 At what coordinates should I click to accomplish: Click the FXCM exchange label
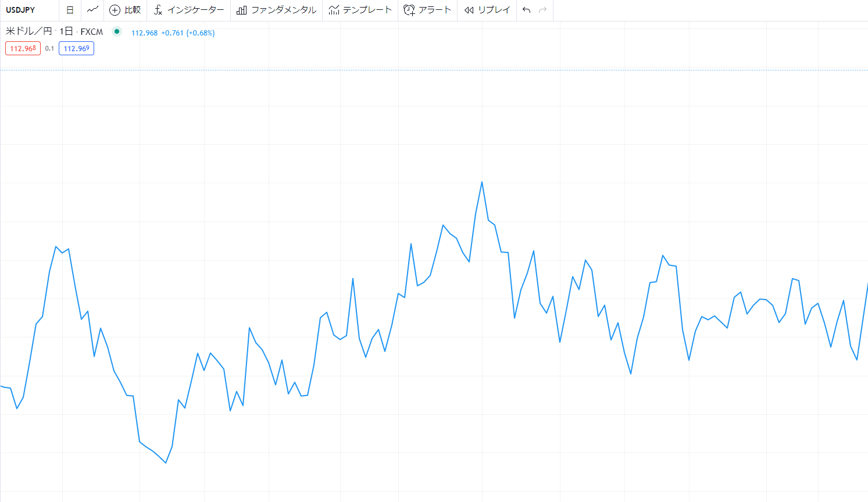pos(92,32)
